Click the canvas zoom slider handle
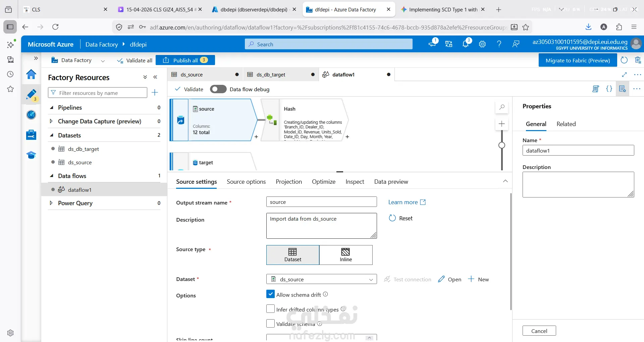The image size is (644, 342). click(x=502, y=145)
